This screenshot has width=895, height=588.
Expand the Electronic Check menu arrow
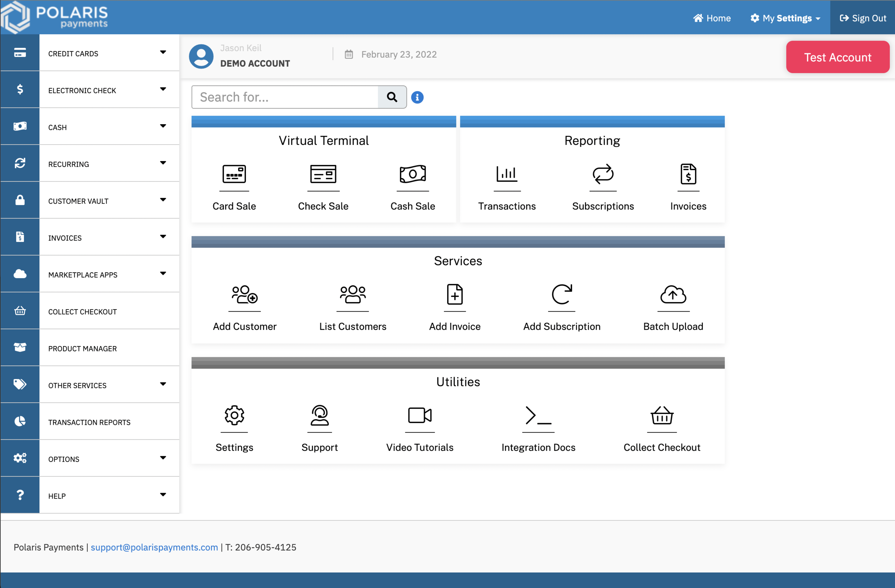[x=163, y=89]
